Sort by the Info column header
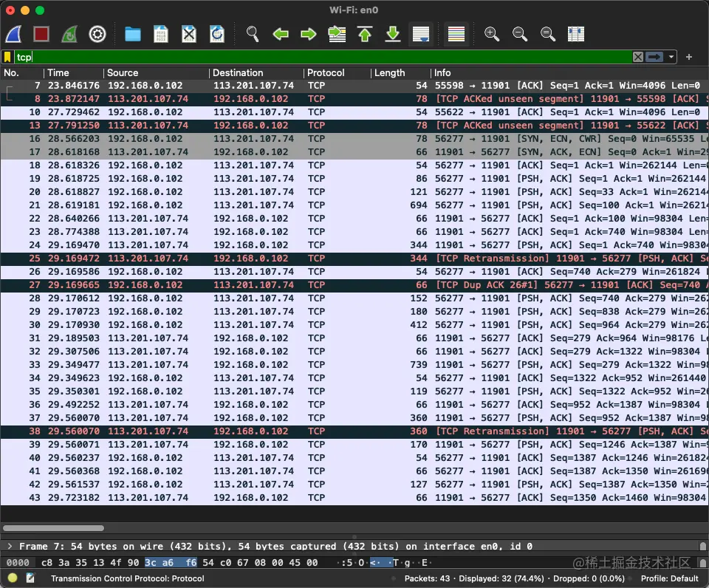 569,73
